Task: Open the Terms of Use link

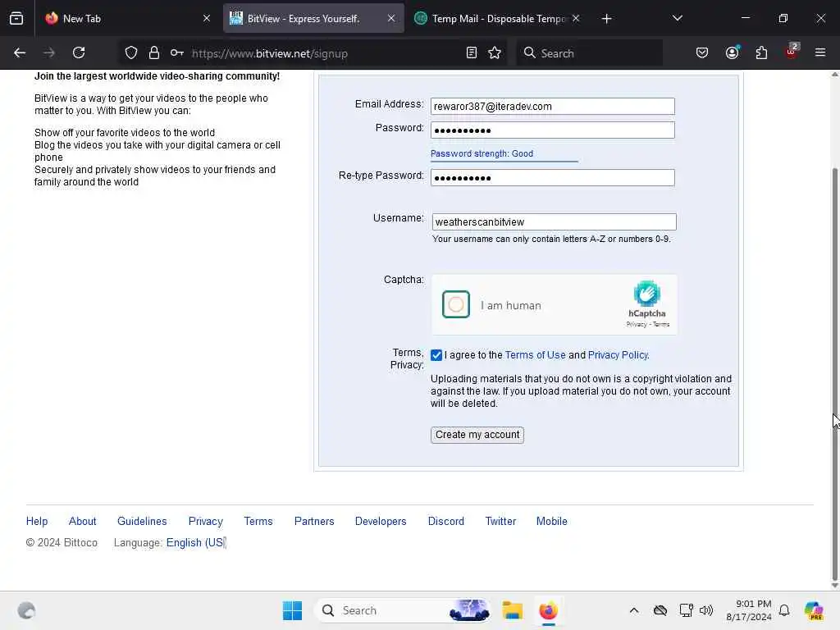Action: [x=535, y=355]
